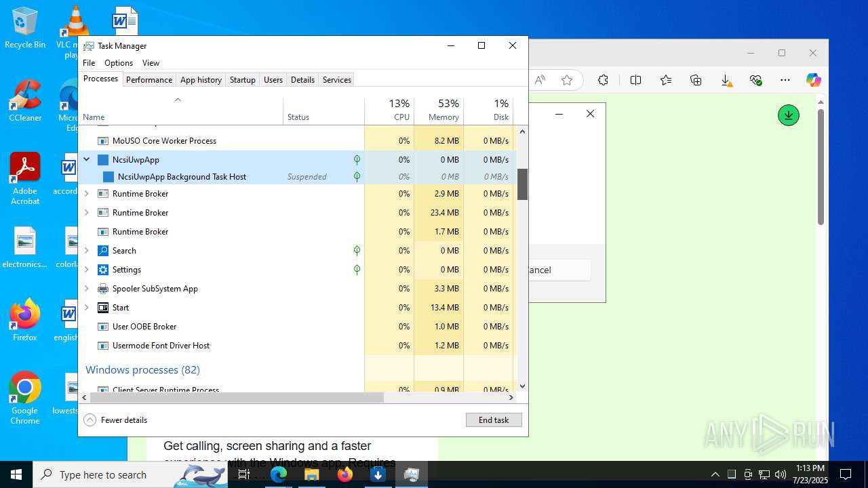This screenshot has height=488, width=868.
Task: Click the green leaf icon on Search row
Action: click(x=357, y=251)
